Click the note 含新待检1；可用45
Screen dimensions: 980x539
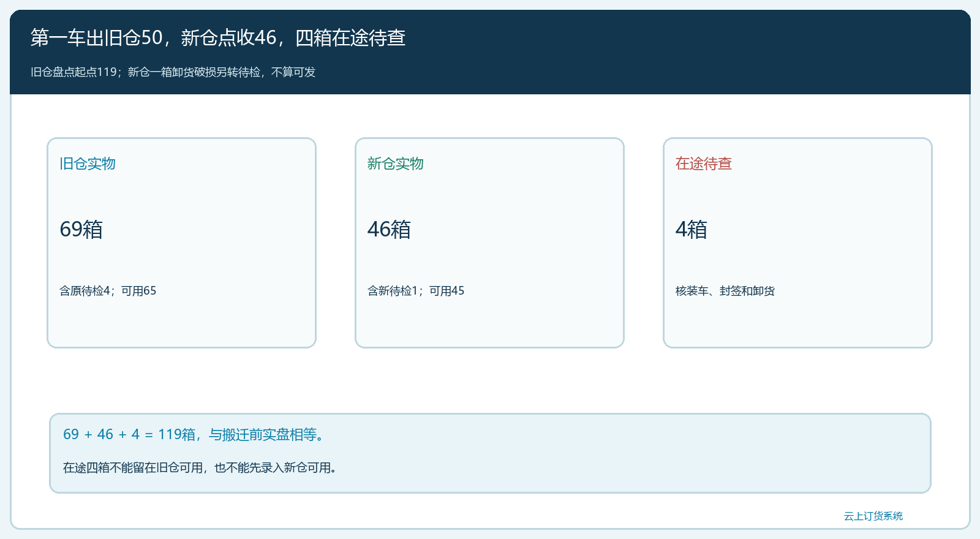(416, 291)
